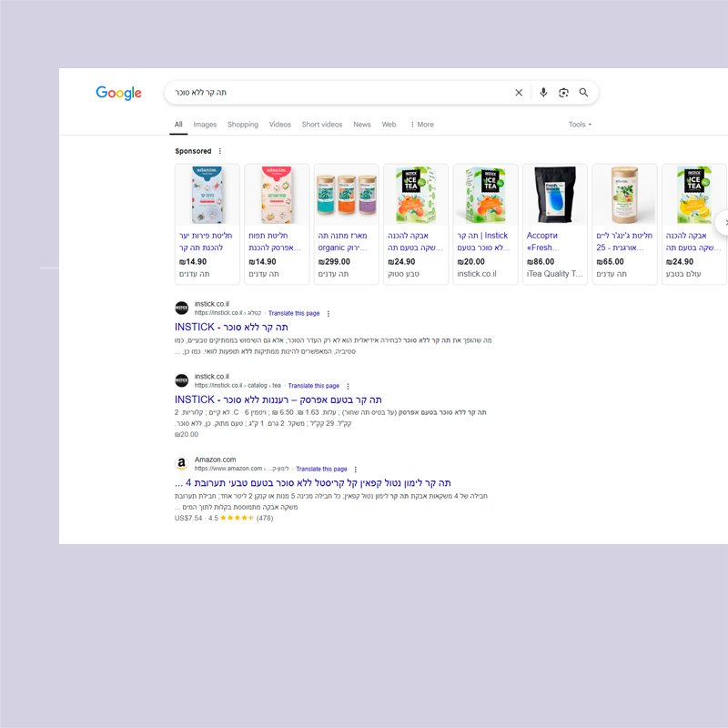Viewport: 728px width, 728px height.
Task: Clear the search query with the X icon
Action: click(x=519, y=93)
